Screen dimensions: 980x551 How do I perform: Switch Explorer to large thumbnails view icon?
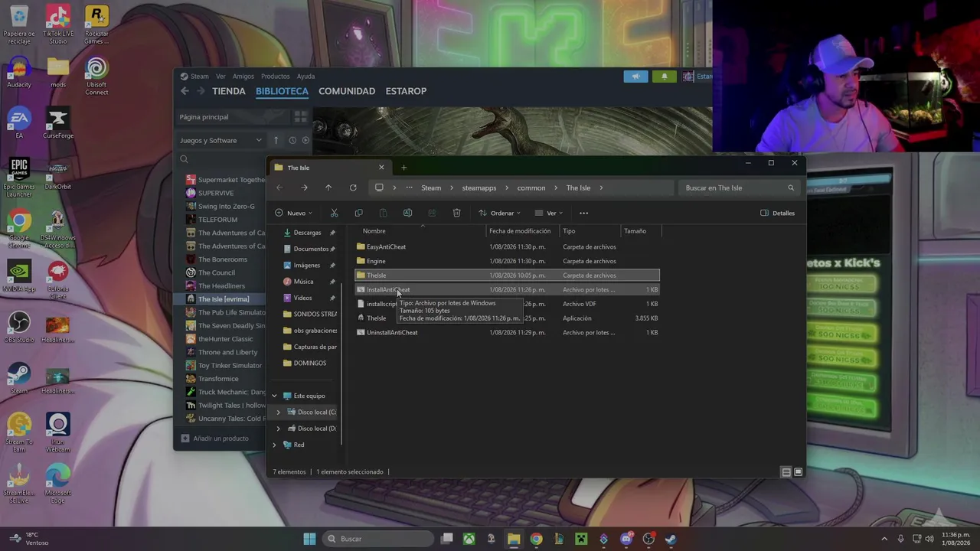tap(798, 472)
